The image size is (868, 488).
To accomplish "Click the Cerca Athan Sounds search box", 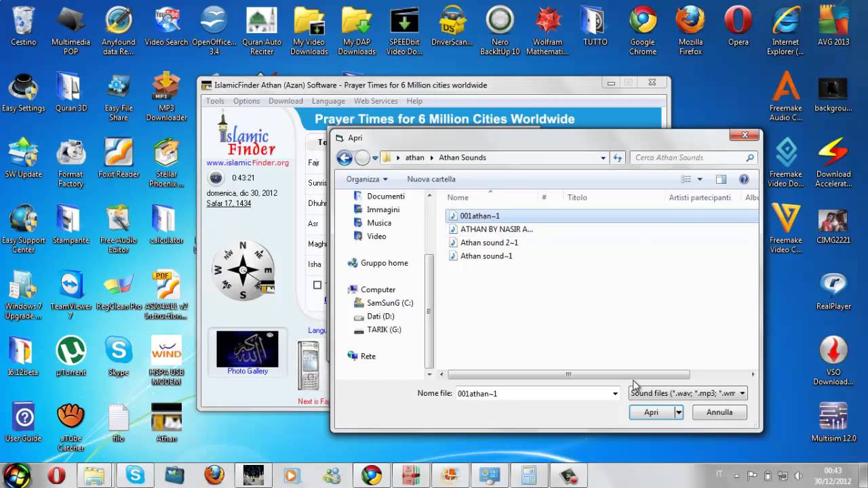I will point(688,158).
